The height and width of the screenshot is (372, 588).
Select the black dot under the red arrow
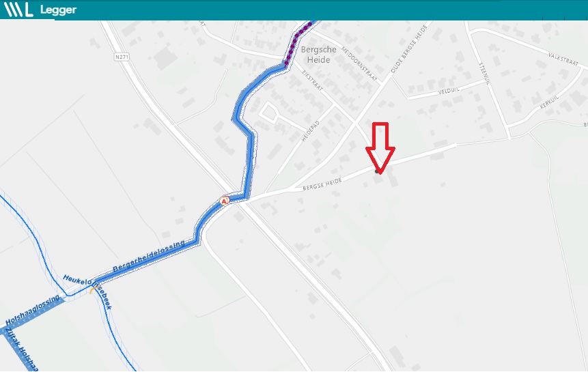377,171
